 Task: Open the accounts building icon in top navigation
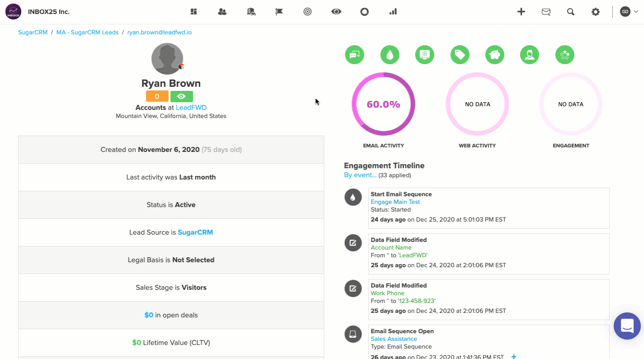pyautogui.click(x=251, y=12)
